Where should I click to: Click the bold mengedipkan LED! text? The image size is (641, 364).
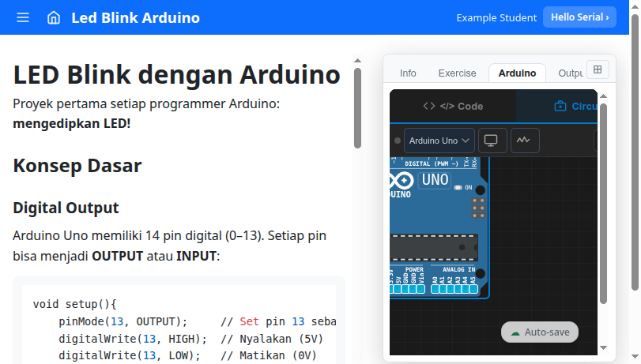click(72, 123)
